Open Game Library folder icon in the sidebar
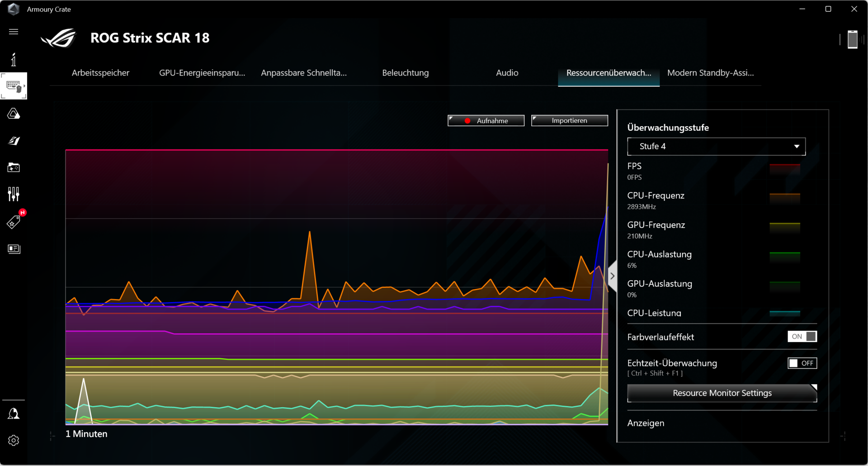The image size is (868, 466). (x=14, y=167)
